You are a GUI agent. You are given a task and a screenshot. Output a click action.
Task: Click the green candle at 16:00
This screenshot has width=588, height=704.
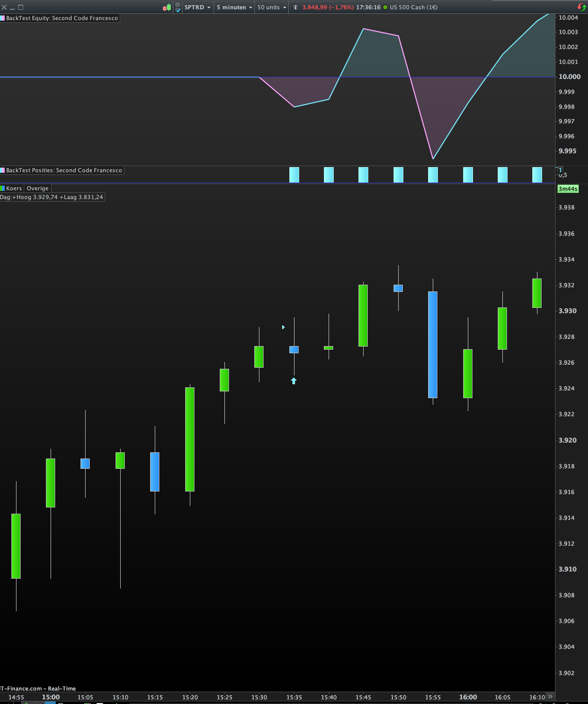[468, 373]
